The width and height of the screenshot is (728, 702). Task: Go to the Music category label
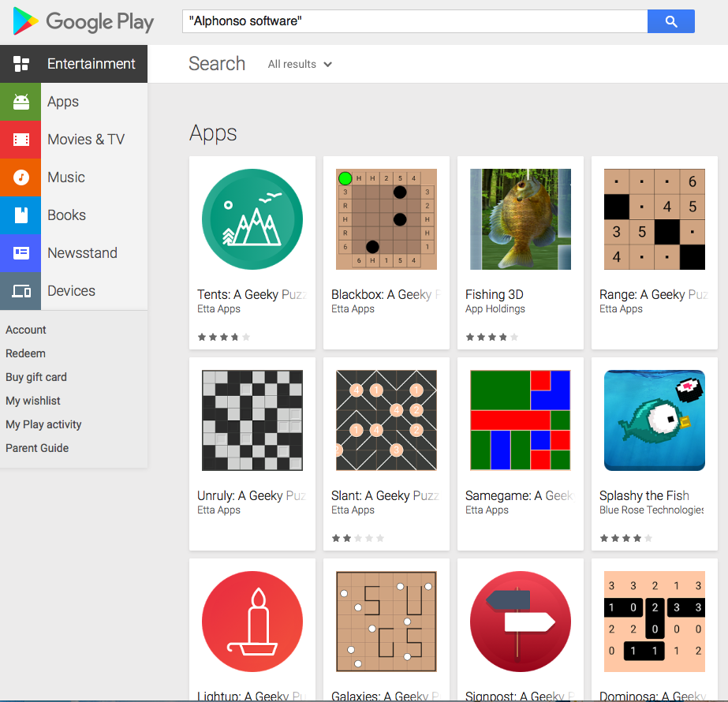(66, 177)
